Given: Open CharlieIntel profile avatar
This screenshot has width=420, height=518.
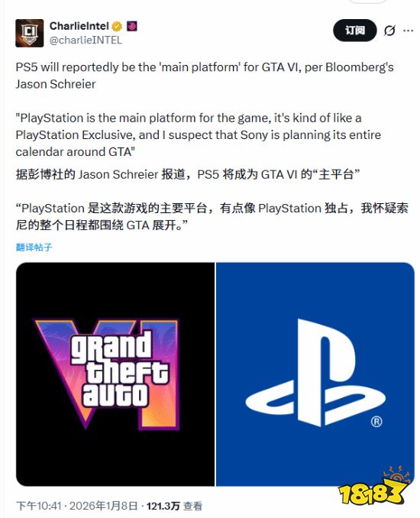Looking at the screenshot, I should point(29,33).
